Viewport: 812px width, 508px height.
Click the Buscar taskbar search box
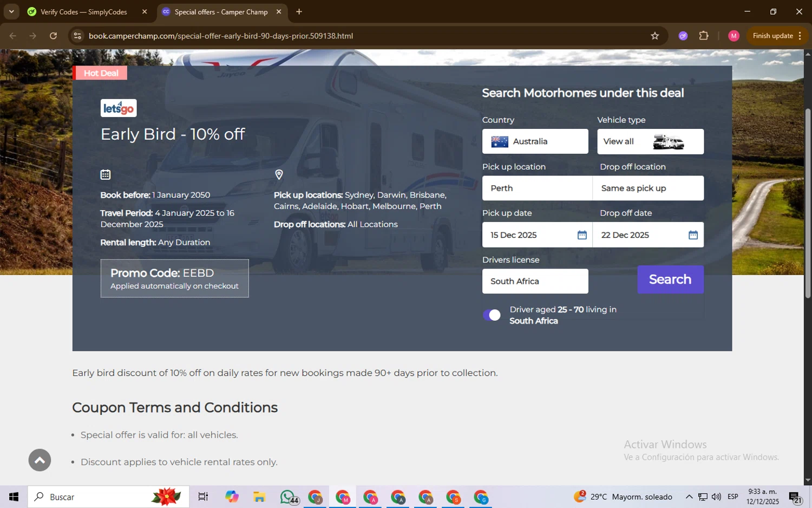point(108,497)
